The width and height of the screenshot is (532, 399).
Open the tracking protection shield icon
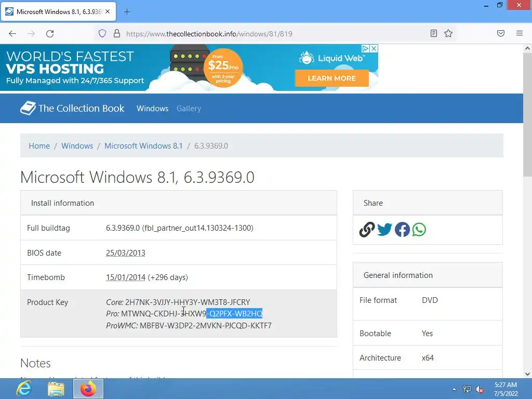tap(102, 34)
